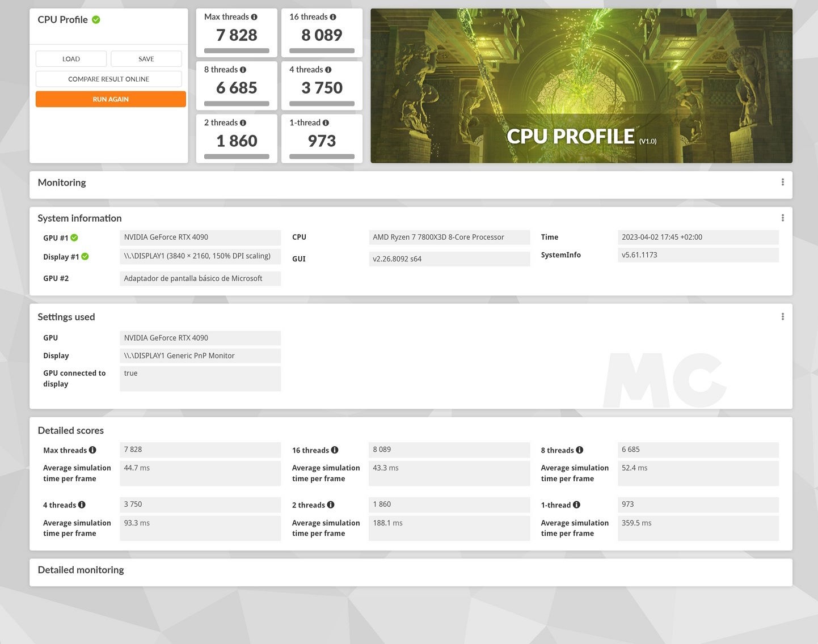Click info icon beside 2 threads score tile
This screenshot has height=644, width=818.
[x=243, y=122]
